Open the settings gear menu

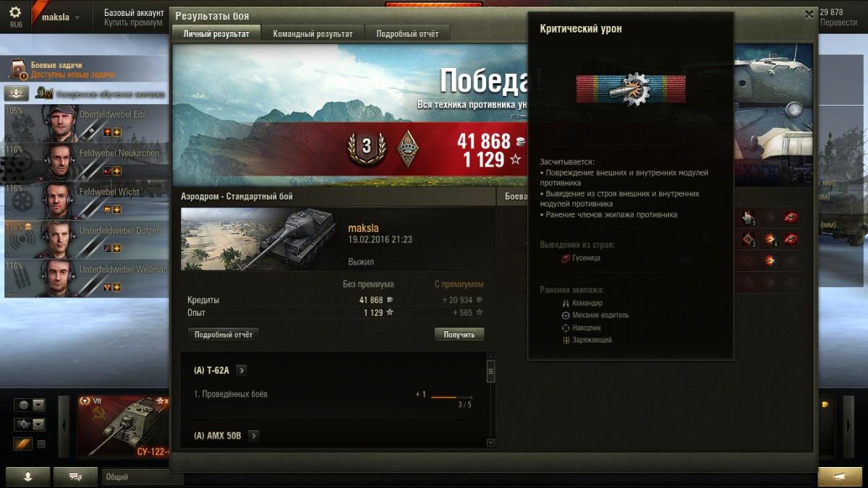pyautogui.click(x=15, y=12)
